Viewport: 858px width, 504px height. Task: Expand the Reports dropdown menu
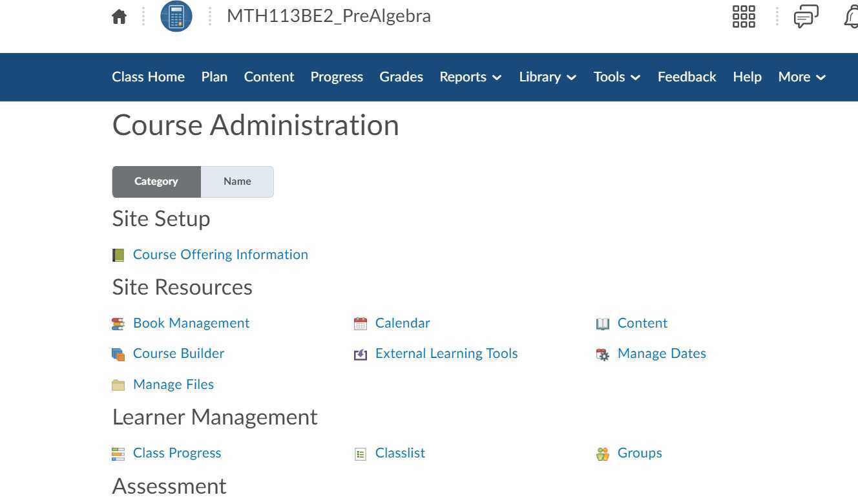[470, 77]
